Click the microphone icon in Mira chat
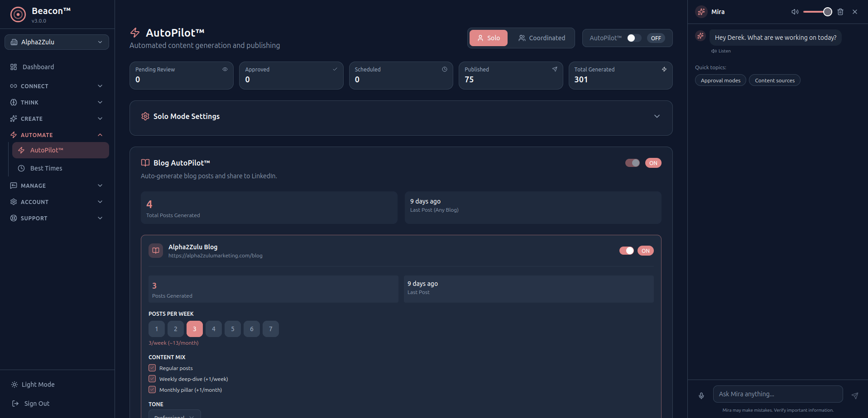The width and height of the screenshot is (868, 418). [701, 396]
